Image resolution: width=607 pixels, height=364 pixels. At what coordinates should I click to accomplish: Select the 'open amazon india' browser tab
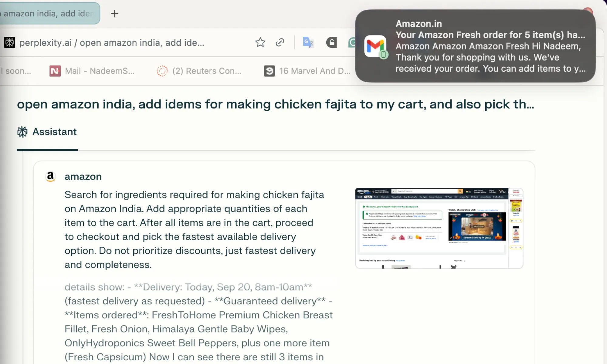pos(46,13)
